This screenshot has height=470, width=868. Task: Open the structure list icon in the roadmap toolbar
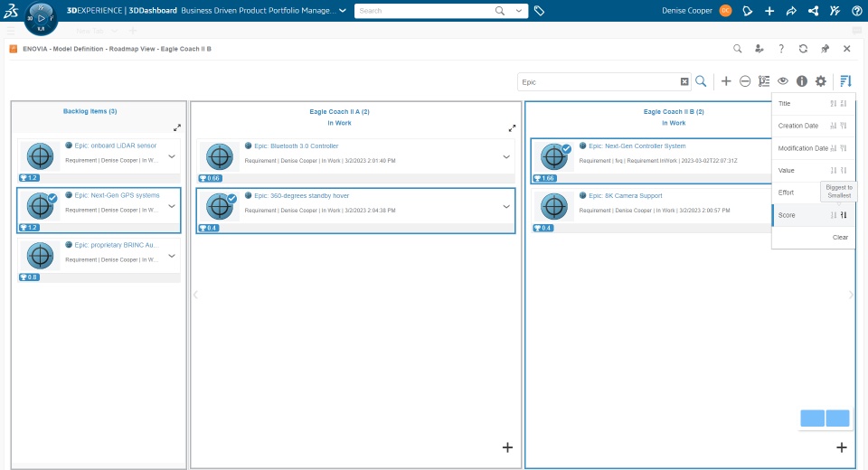pos(764,81)
